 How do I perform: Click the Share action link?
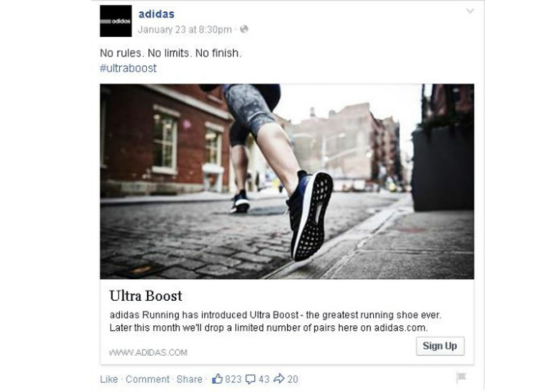(189, 379)
